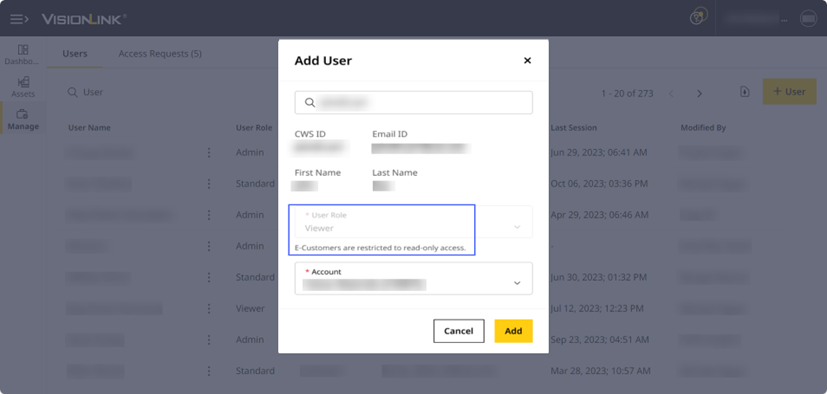The image size is (827, 394).
Task: Switch to Access Requests (5) tab
Action: click(x=160, y=54)
